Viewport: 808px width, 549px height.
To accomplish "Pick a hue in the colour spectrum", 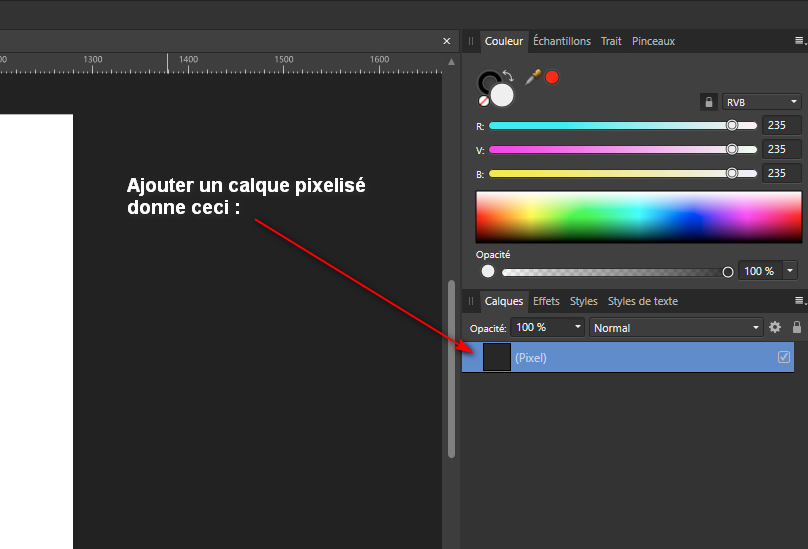I will pyautogui.click(x=638, y=217).
